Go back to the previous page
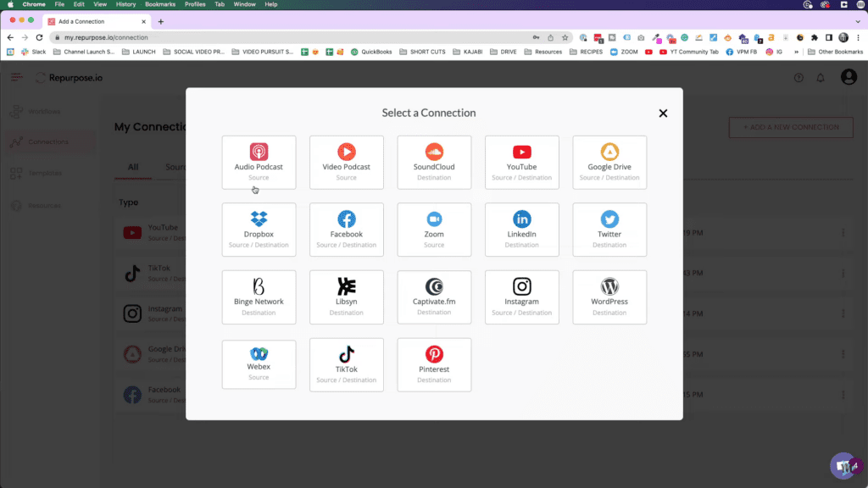 10,37
